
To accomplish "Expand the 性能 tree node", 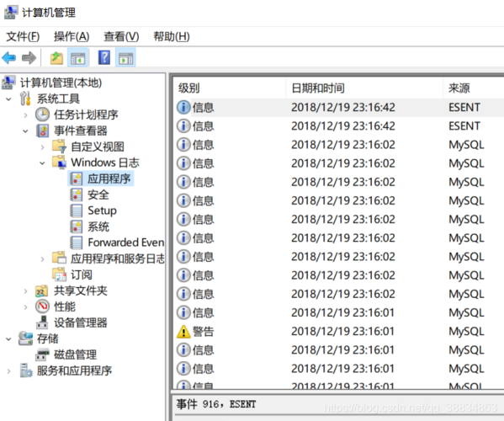I will [x=26, y=307].
